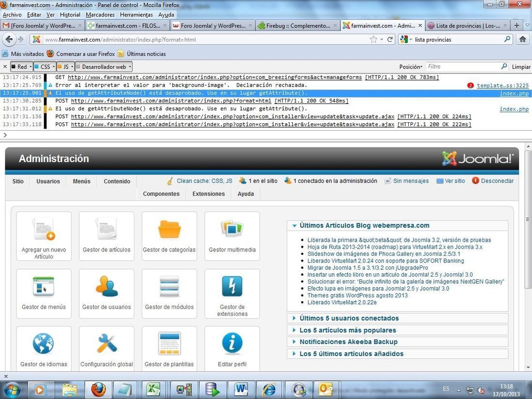Open template…ss:3225 source link in console
Viewport: 532px width, 399px height.
(503, 86)
